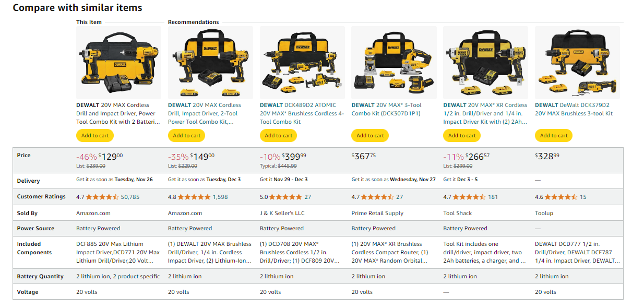View the 15 ratings for the Toolup item
This screenshot has height=307, width=644.
583,197
